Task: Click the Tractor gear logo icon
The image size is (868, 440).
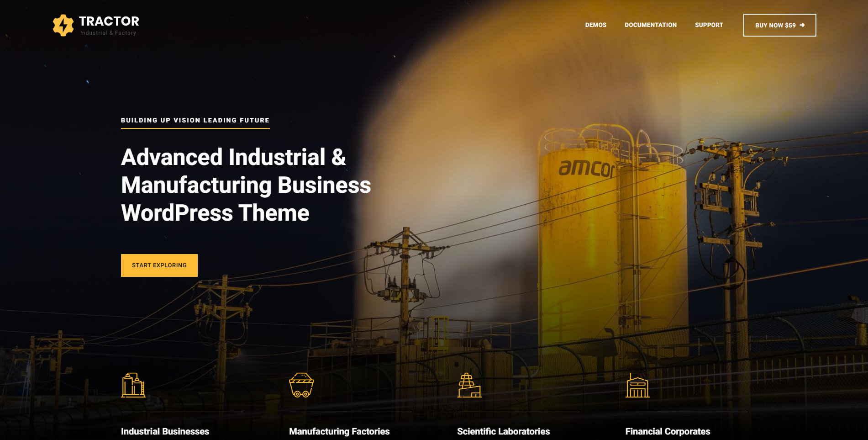Action: tap(63, 25)
